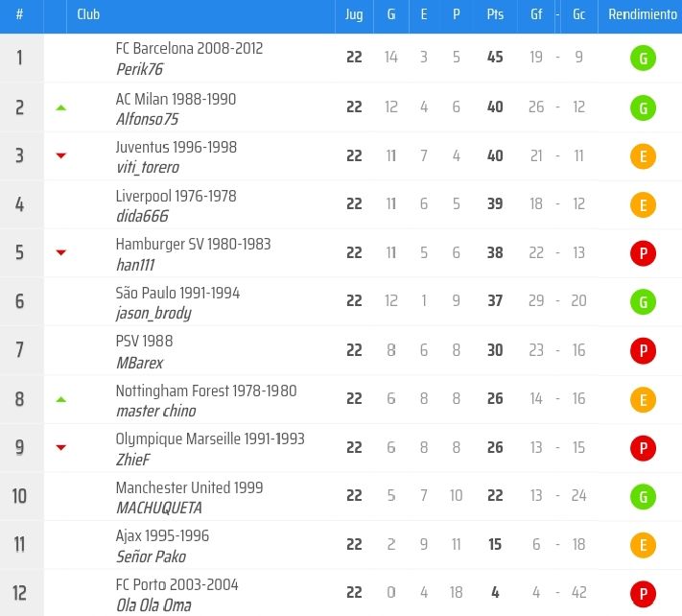Click red P badge for PSV 1988
682x616 pixels.
[643, 350]
